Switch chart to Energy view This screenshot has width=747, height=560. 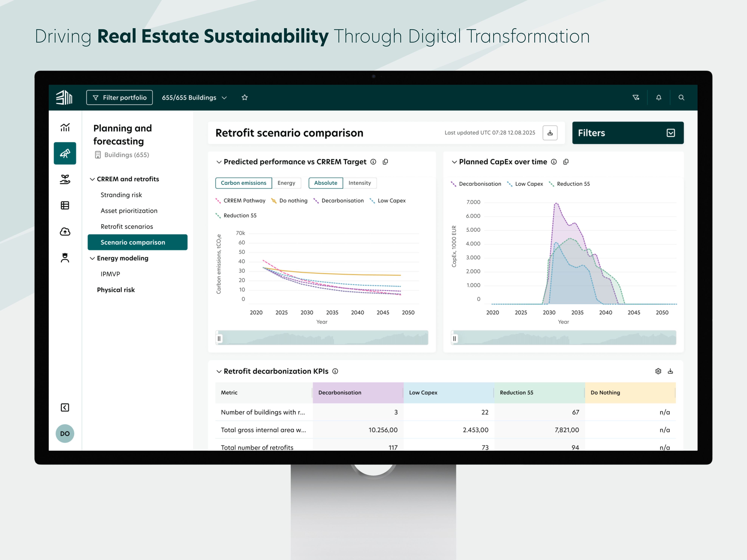pos(286,183)
